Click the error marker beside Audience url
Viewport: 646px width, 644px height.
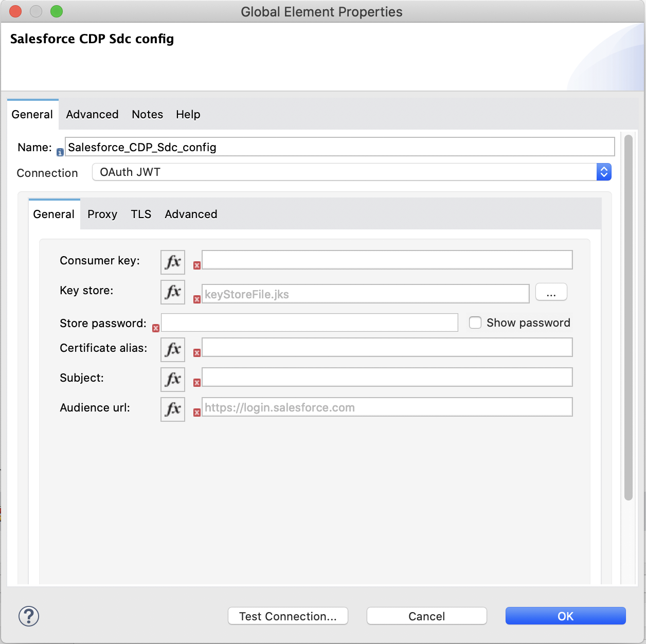point(197,413)
